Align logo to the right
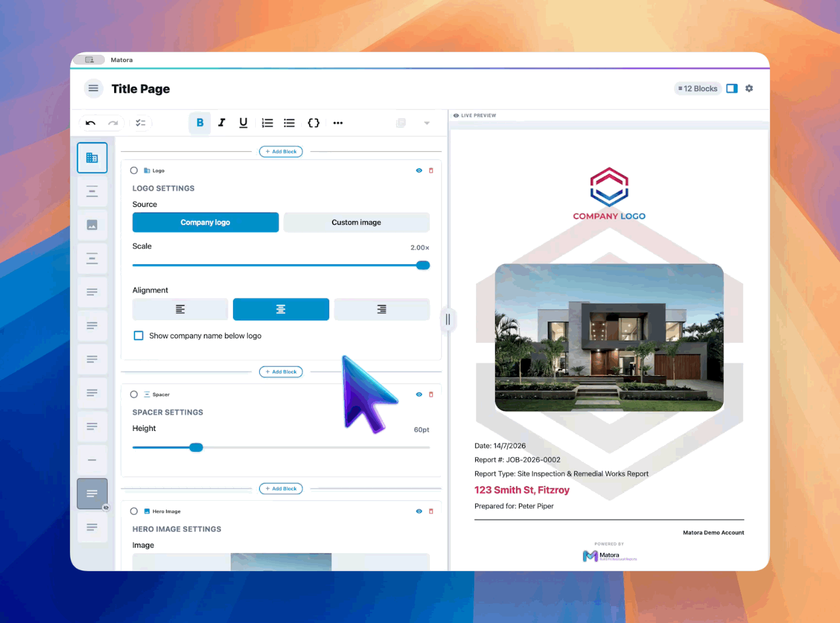This screenshot has width=840, height=623. 382,309
